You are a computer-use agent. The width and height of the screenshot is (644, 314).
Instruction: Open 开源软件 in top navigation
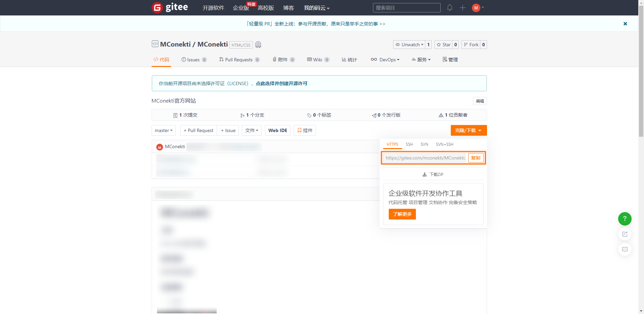(213, 8)
